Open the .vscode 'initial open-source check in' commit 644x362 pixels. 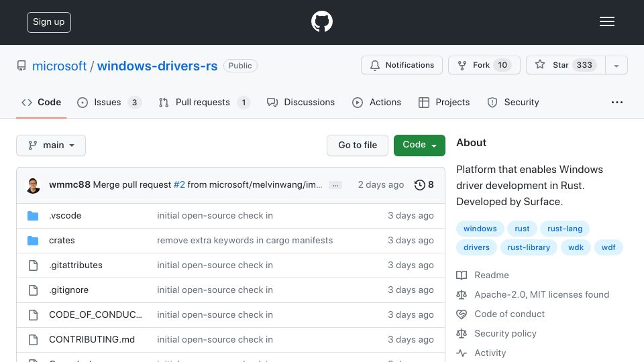tap(215, 215)
